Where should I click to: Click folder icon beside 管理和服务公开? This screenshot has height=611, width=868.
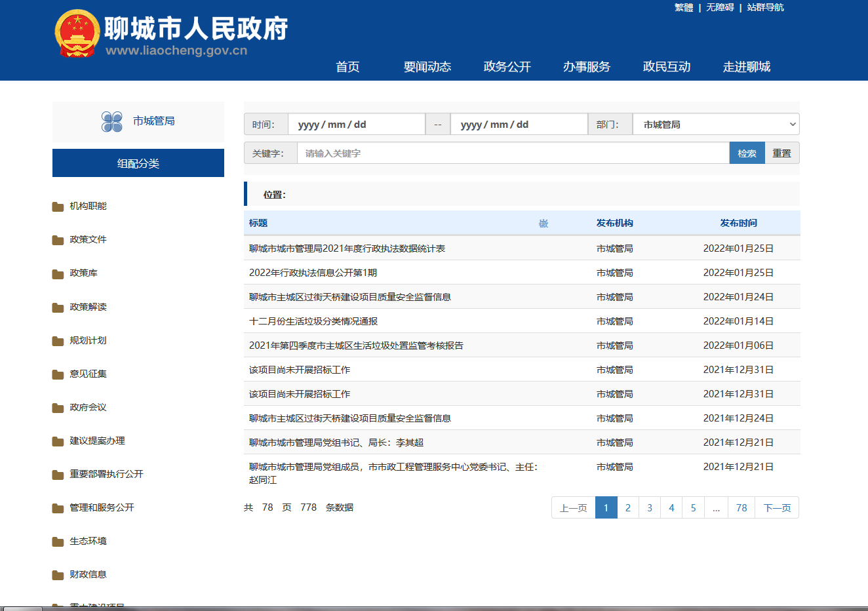point(58,508)
